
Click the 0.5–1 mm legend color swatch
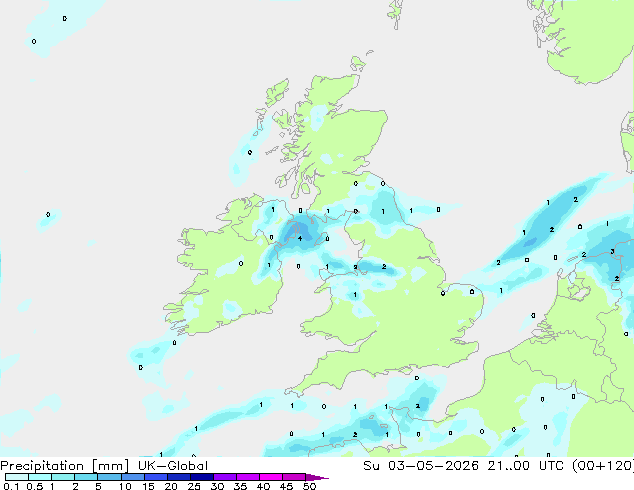coord(40,477)
